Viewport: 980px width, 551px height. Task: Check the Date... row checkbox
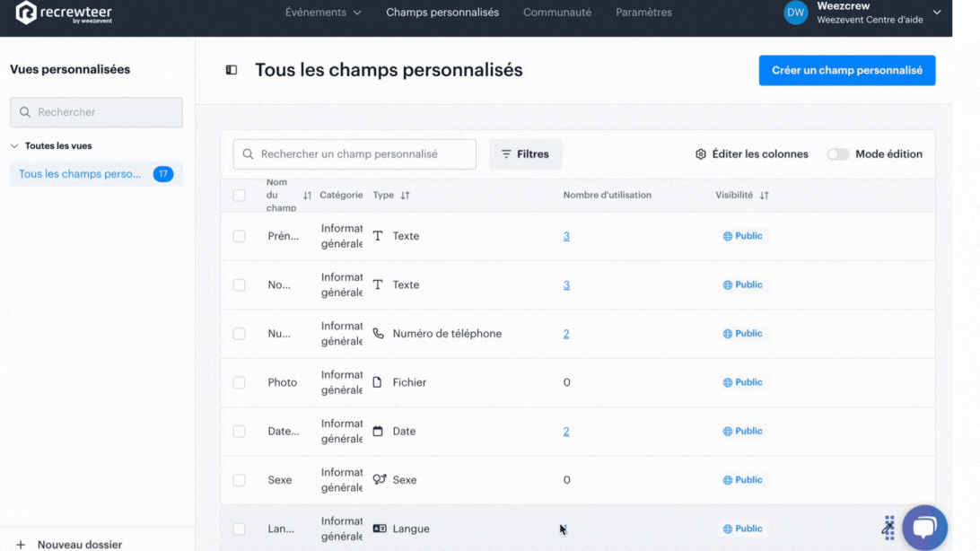tap(239, 431)
